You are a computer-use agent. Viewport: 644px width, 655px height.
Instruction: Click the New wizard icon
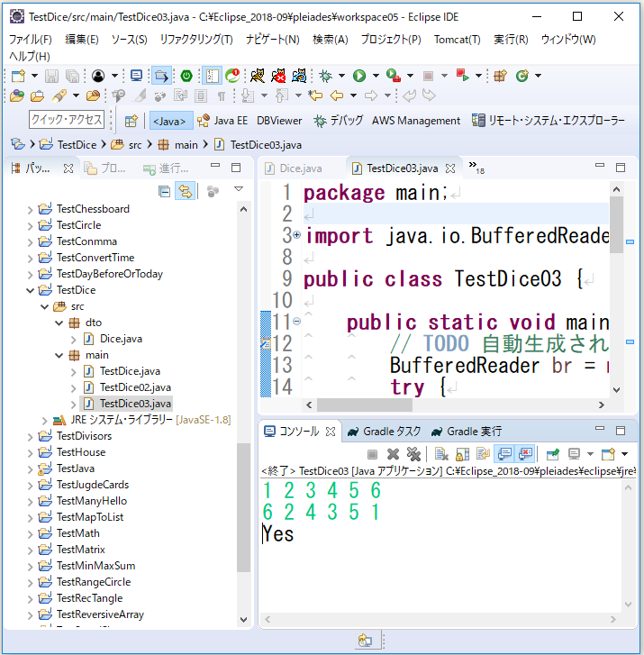(18, 76)
